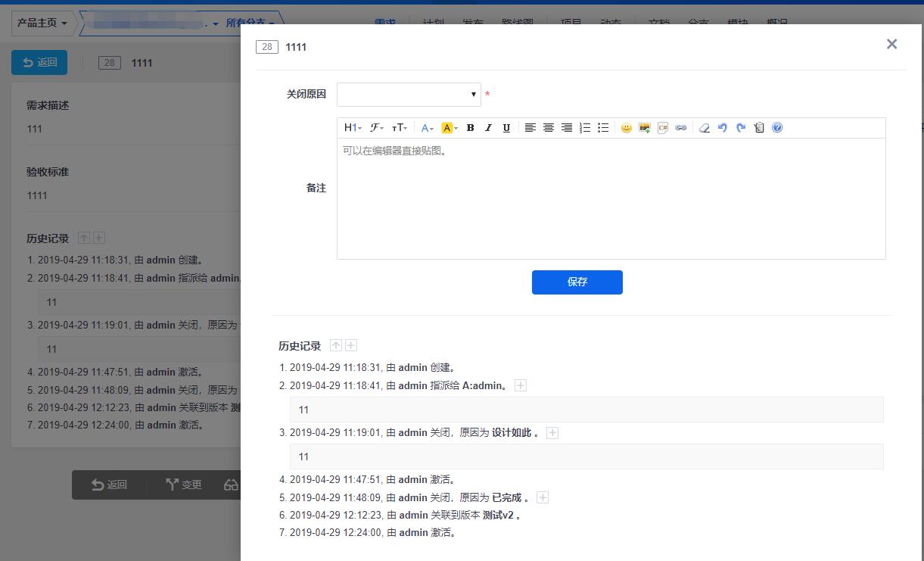Image resolution: width=924 pixels, height=561 pixels.
Task: Clear formatting with the eraser icon
Action: pyautogui.click(x=705, y=128)
